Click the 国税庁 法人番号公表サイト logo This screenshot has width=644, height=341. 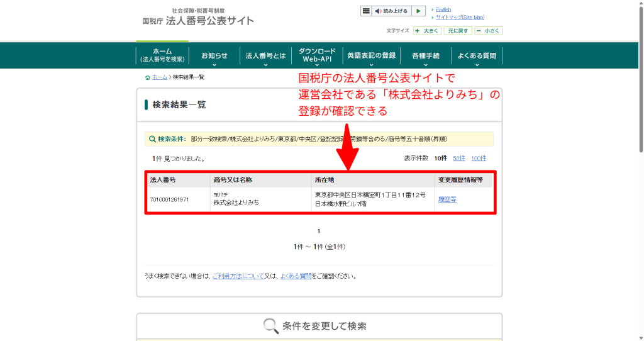tap(199, 17)
